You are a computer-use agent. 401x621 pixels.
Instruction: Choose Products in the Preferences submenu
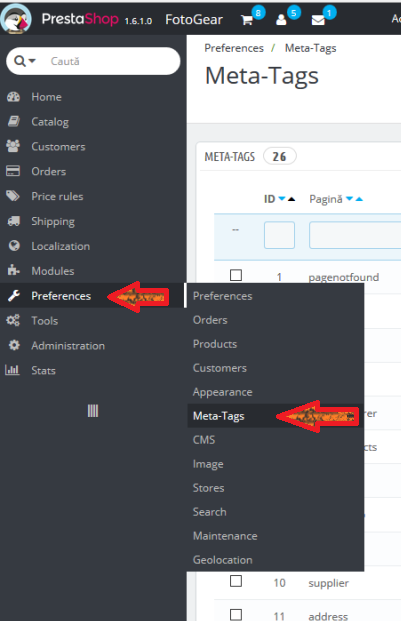click(215, 344)
